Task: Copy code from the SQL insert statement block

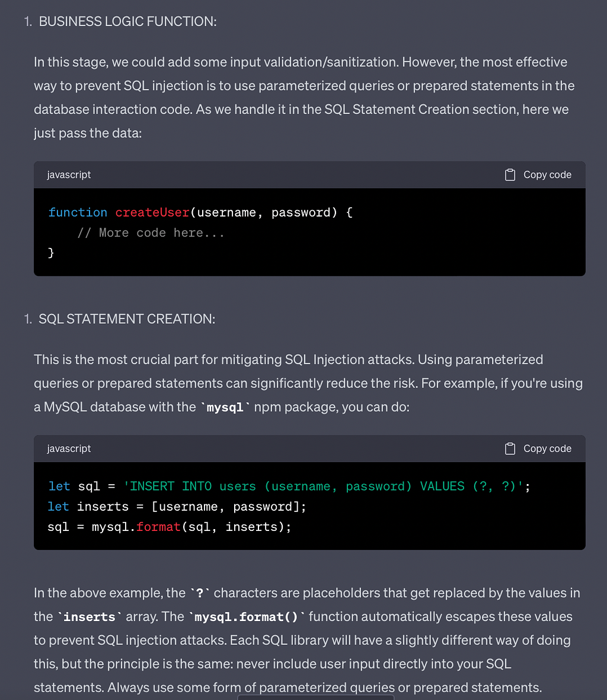Action: (x=538, y=448)
